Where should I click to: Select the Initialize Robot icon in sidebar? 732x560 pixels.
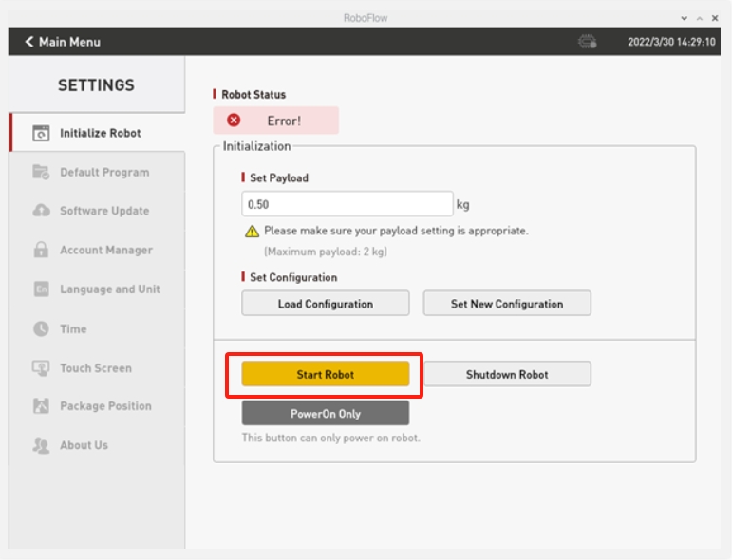coord(41,133)
